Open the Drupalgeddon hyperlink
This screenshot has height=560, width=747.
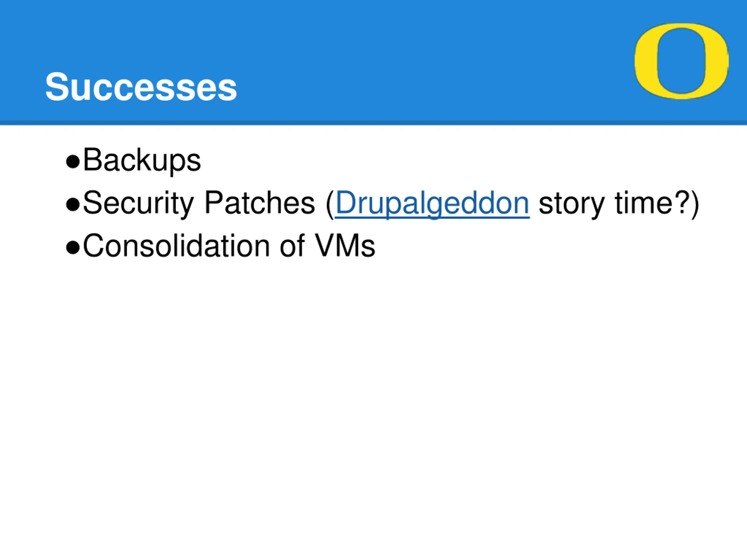pos(432,203)
